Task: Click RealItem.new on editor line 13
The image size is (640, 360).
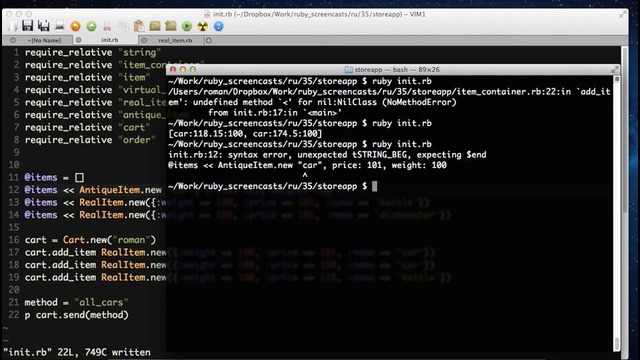Action: (x=112, y=202)
